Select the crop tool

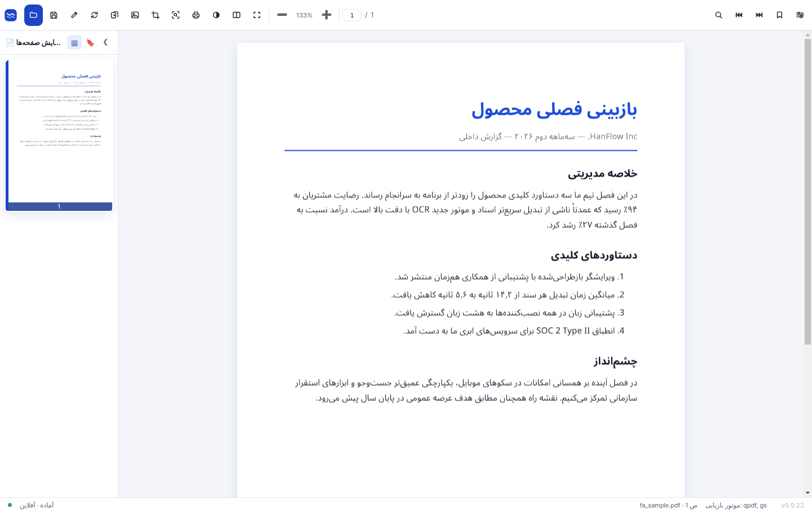pyautogui.click(x=155, y=15)
